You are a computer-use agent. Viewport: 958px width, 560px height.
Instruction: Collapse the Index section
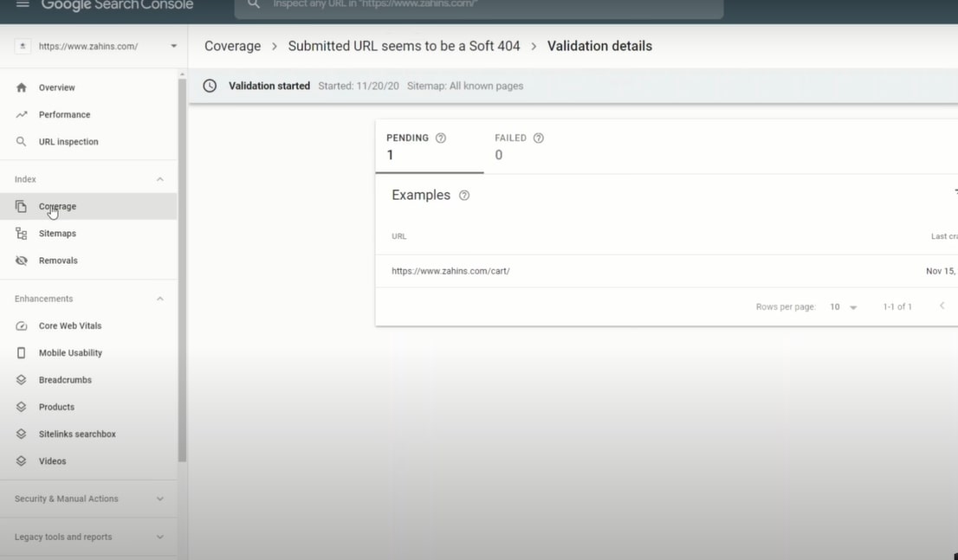(x=159, y=179)
